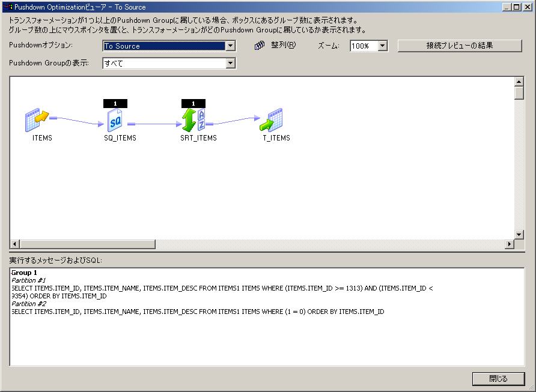The image size is (536, 392).
Task: Click the 整列 arrange icon
Action: point(260,46)
